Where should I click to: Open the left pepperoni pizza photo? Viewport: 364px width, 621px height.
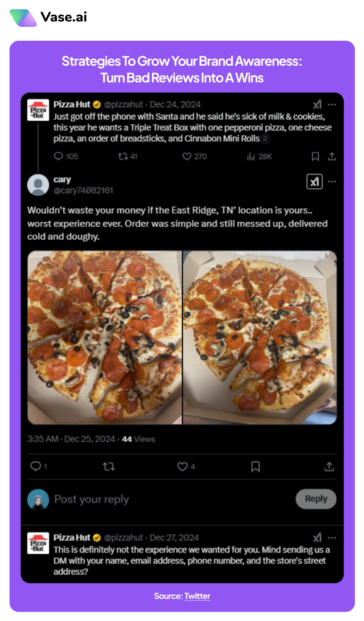(105, 337)
